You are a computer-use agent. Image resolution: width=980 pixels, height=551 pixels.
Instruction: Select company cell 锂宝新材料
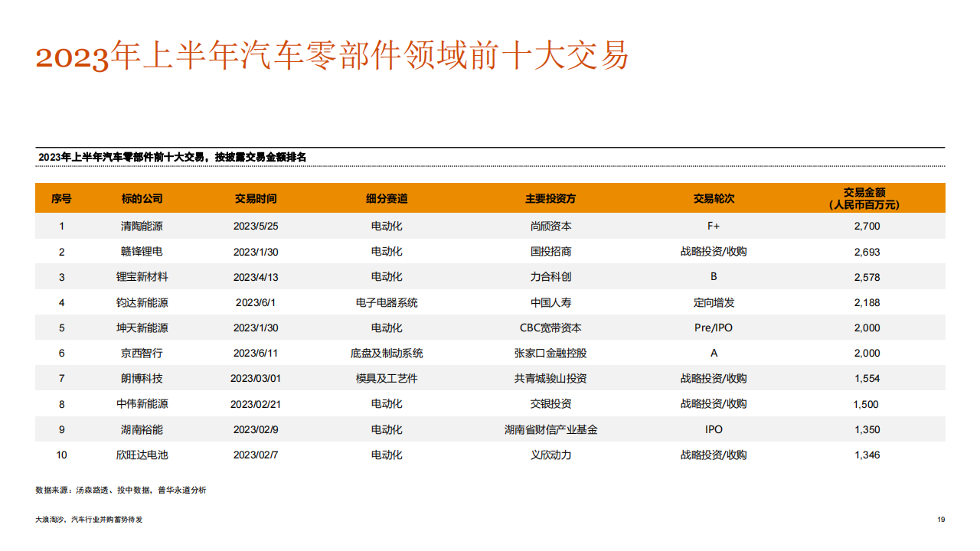(142, 276)
